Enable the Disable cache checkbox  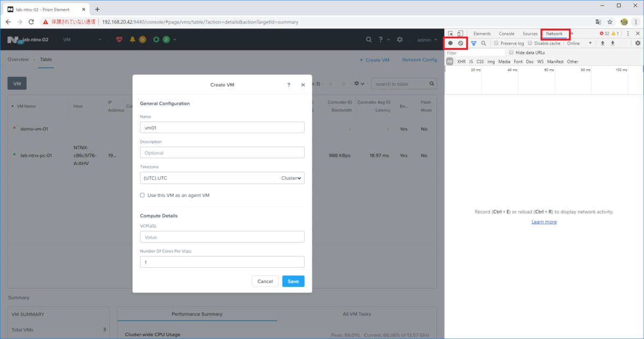coord(530,43)
